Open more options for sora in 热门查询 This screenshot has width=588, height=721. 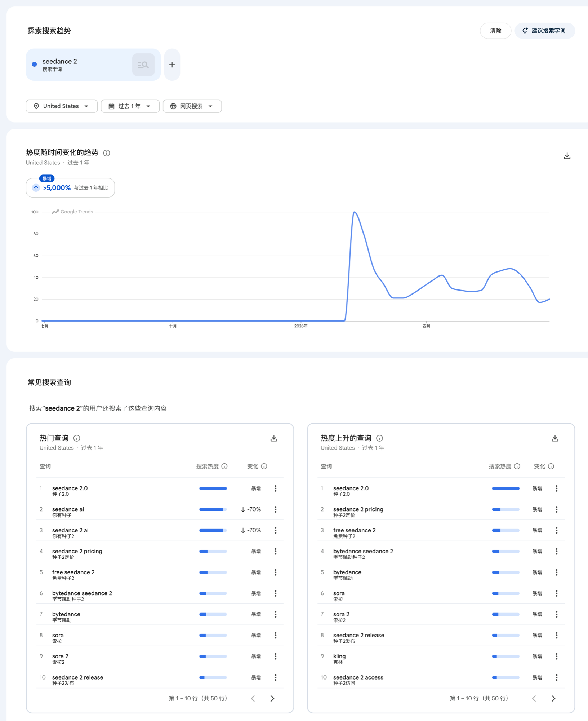[x=276, y=635]
